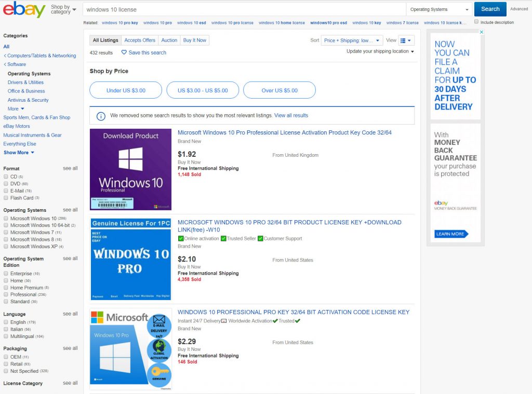Close the ad with the AdChoices X icon
532x394 pixels.
[482, 32]
